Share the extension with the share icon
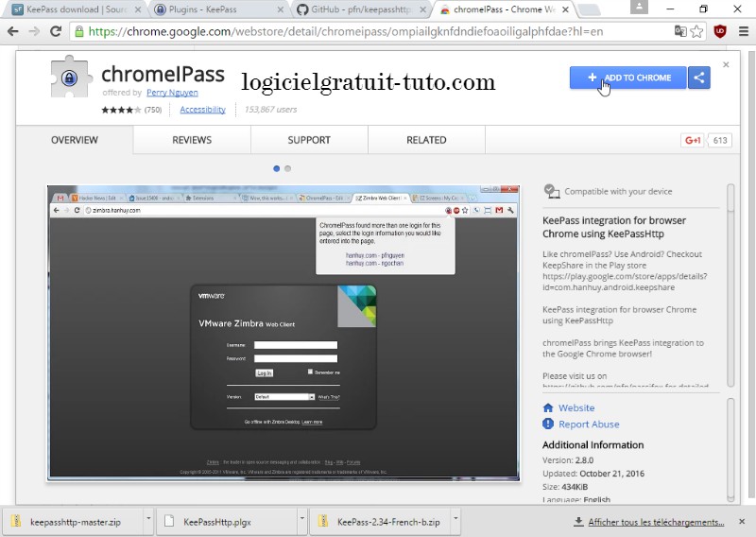 699,78
